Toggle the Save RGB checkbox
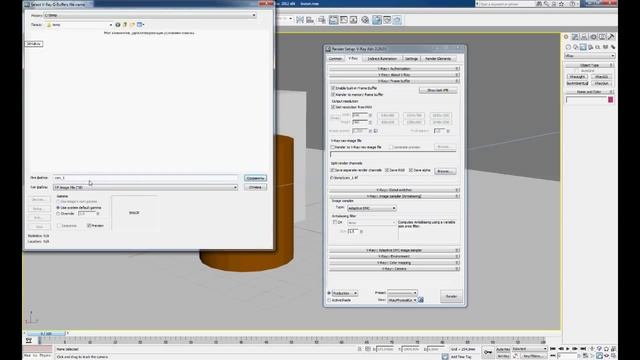Image resolution: width=640 pixels, height=360 pixels. tap(387, 170)
